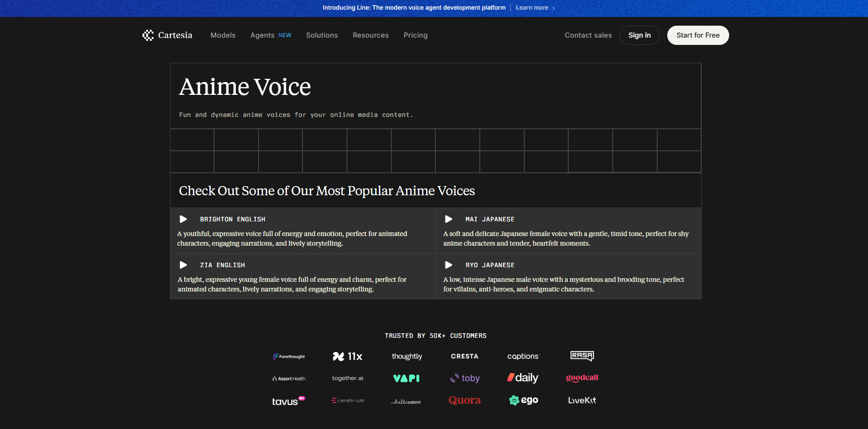This screenshot has height=429, width=868.
Task: Play the Brighton English voice sample
Action: [x=183, y=219]
